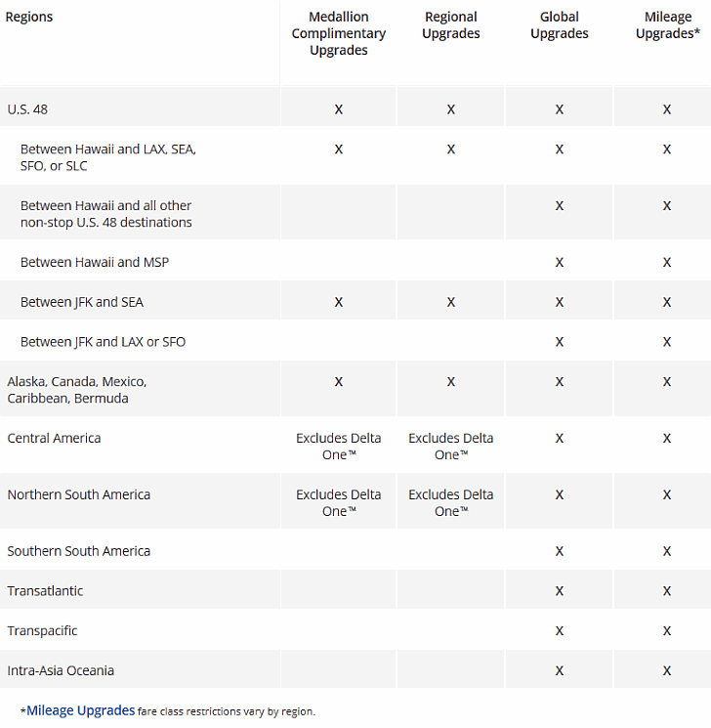Select the Intra-Asia Oceania row label
711x728 pixels.
point(61,670)
